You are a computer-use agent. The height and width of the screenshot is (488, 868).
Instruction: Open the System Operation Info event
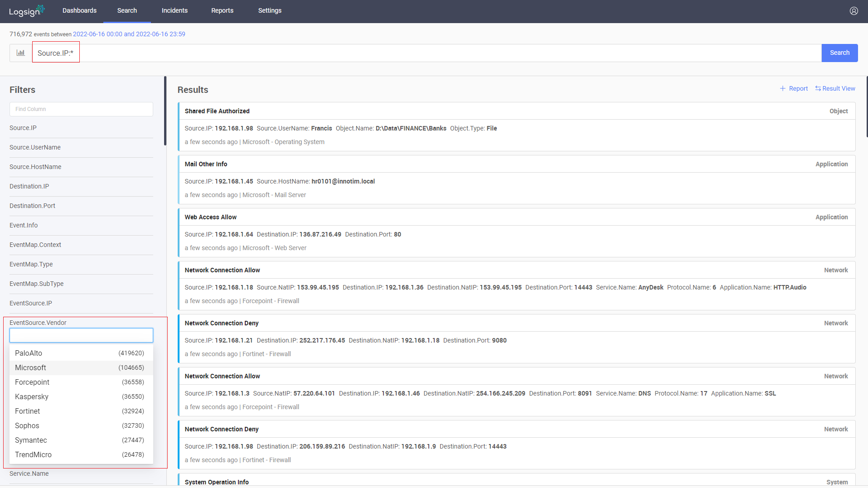point(217,482)
